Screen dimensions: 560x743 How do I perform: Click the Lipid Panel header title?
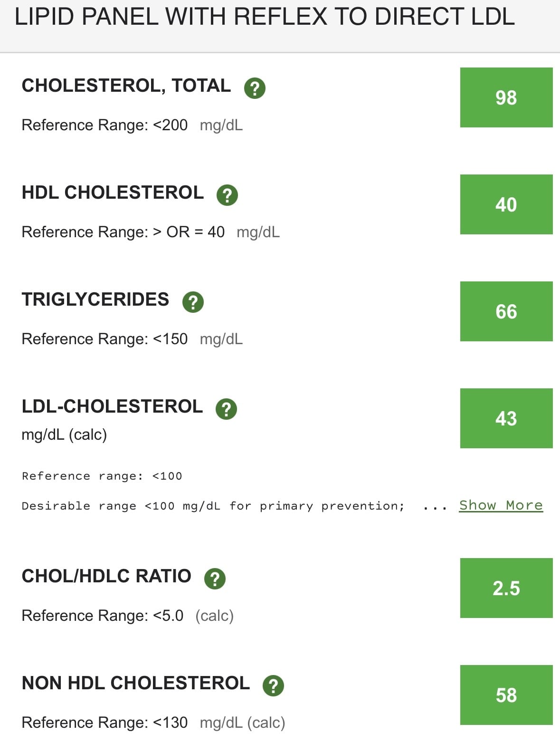pos(265,17)
